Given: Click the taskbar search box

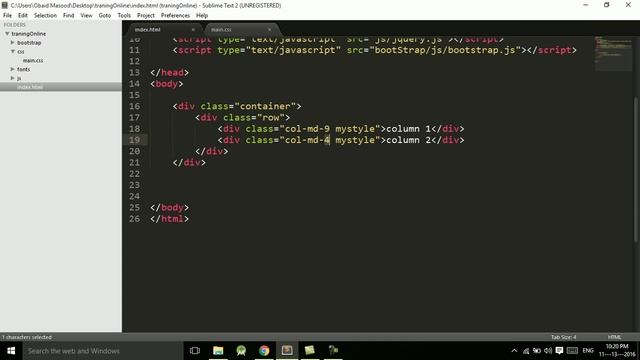Looking at the screenshot, I should click(103, 351).
